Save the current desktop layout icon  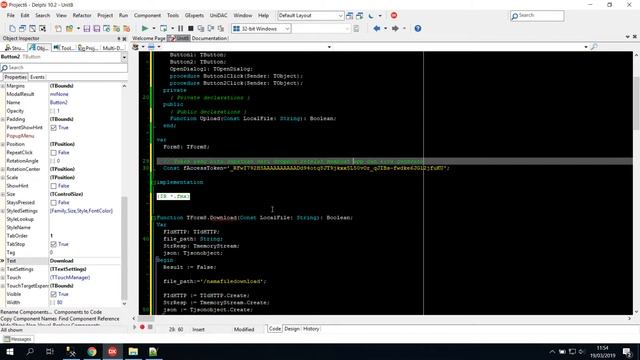click(x=350, y=16)
